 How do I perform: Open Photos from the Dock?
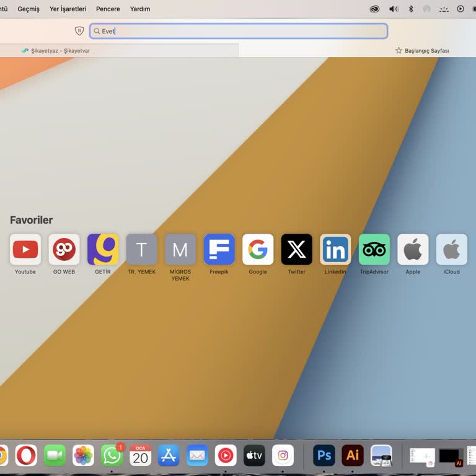(83, 455)
